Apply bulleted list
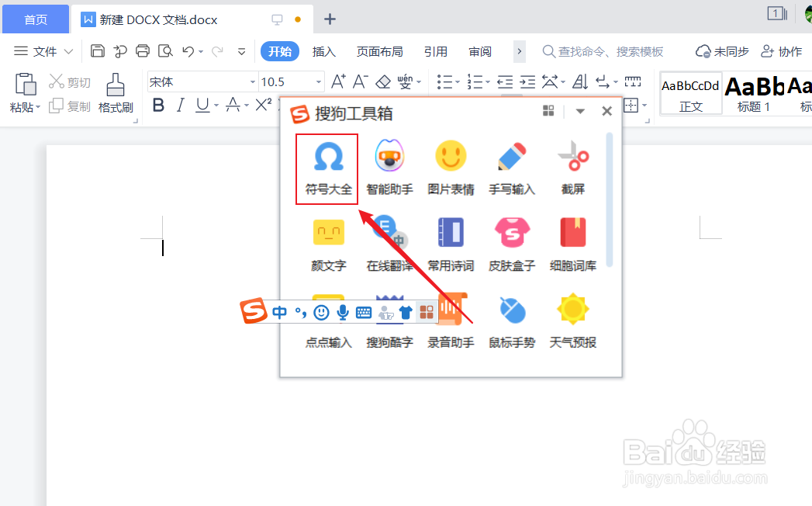Viewport: 812px width, 506px height. (x=445, y=81)
